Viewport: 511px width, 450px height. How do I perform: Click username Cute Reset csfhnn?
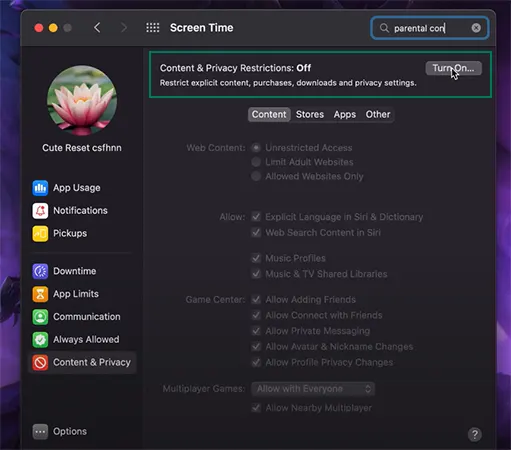pyautogui.click(x=82, y=148)
